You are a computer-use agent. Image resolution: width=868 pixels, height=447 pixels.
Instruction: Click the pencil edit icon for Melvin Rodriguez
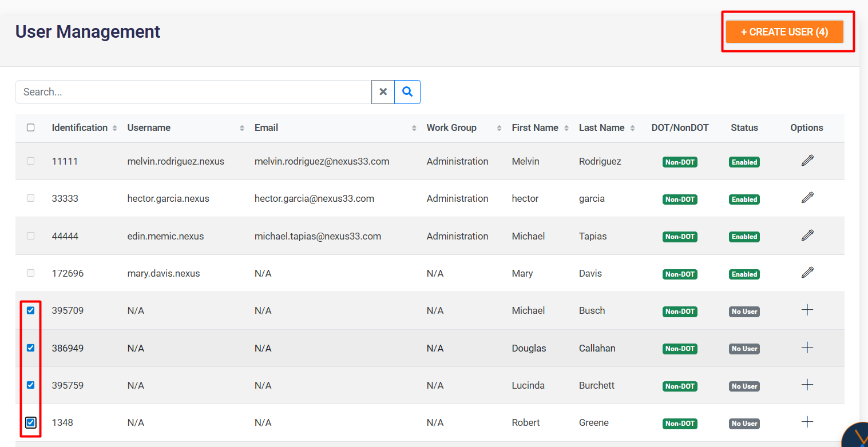point(807,161)
